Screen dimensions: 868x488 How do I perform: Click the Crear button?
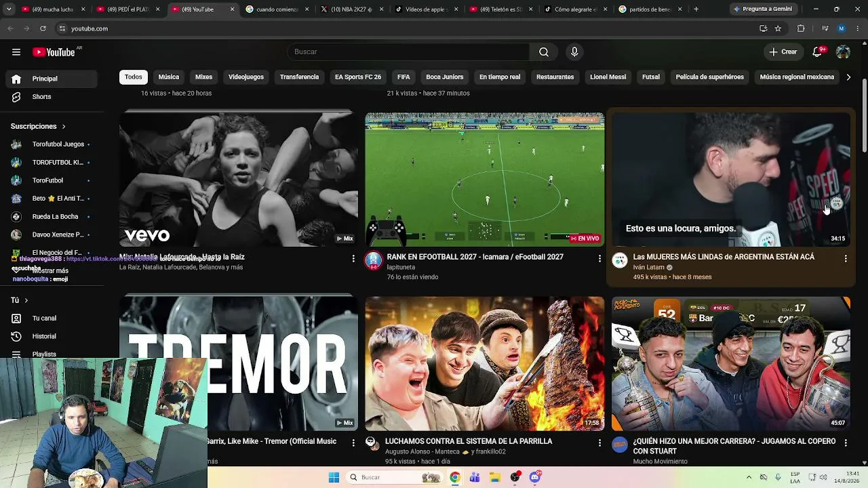[783, 52]
